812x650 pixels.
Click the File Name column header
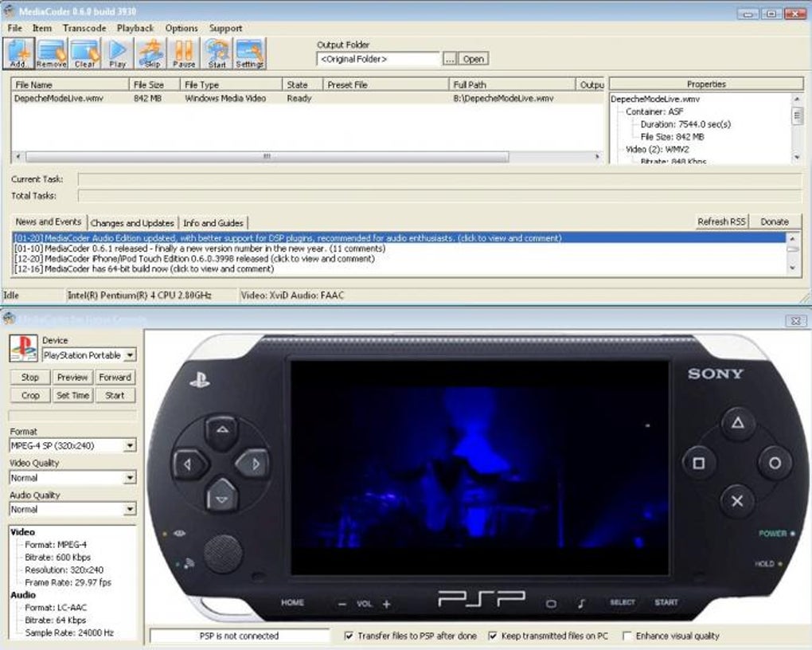pos(70,84)
